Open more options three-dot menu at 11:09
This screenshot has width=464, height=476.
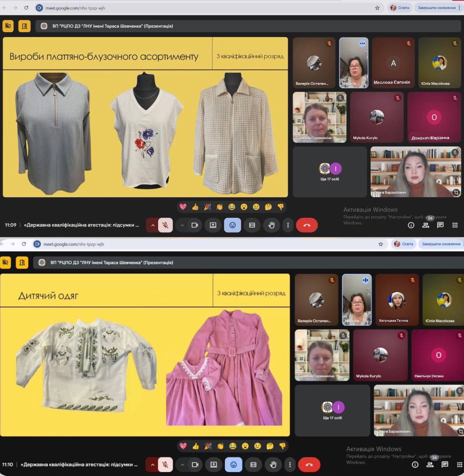point(288,225)
